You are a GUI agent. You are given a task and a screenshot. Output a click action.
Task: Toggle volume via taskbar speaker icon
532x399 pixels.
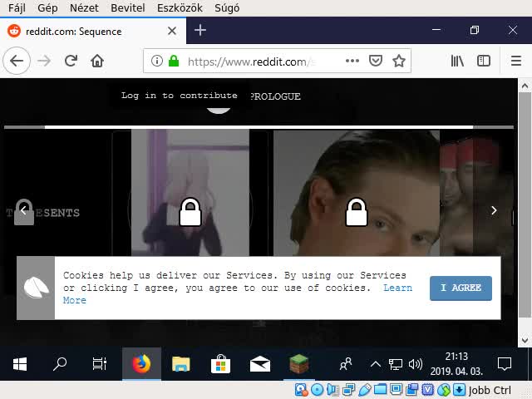[x=416, y=364]
